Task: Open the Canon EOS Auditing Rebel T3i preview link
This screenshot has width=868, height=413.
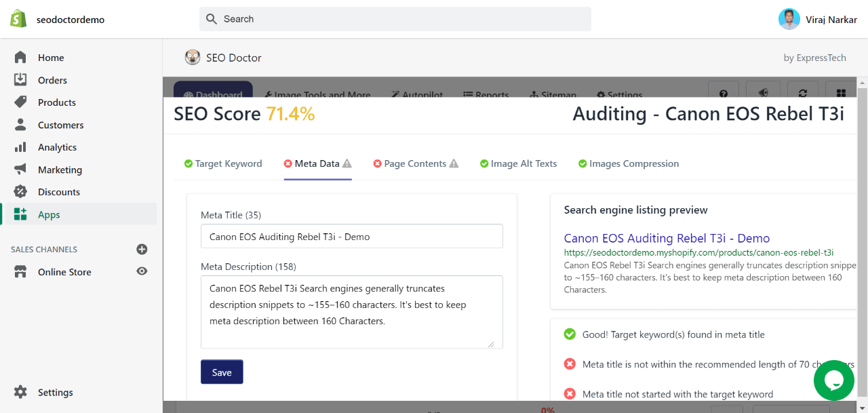Action: coord(667,238)
